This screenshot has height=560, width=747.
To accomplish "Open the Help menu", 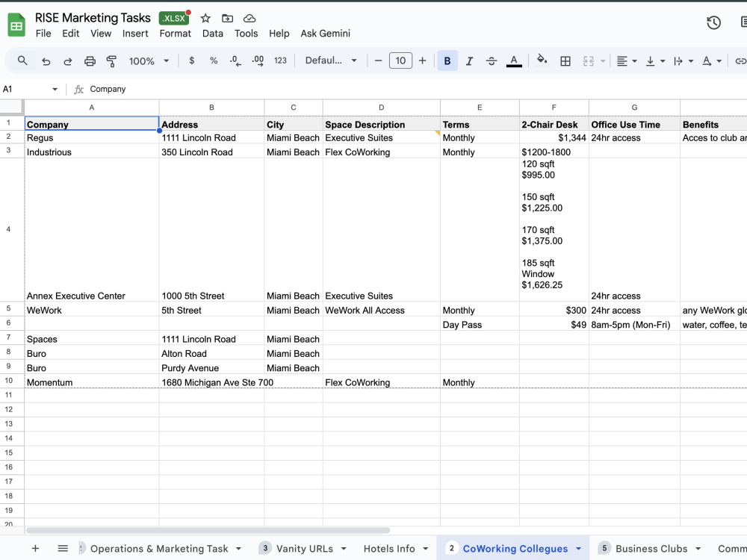I will pos(279,34).
